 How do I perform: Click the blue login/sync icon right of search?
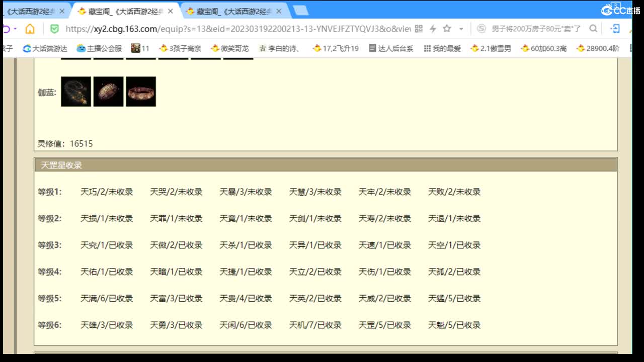tap(615, 29)
